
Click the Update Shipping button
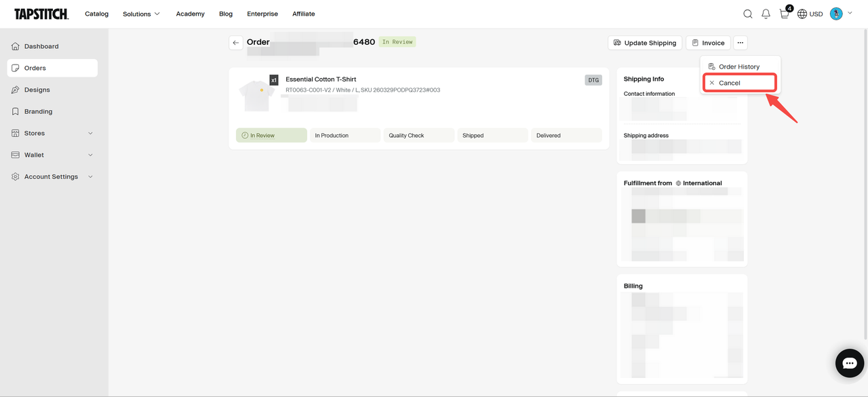pyautogui.click(x=644, y=43)
